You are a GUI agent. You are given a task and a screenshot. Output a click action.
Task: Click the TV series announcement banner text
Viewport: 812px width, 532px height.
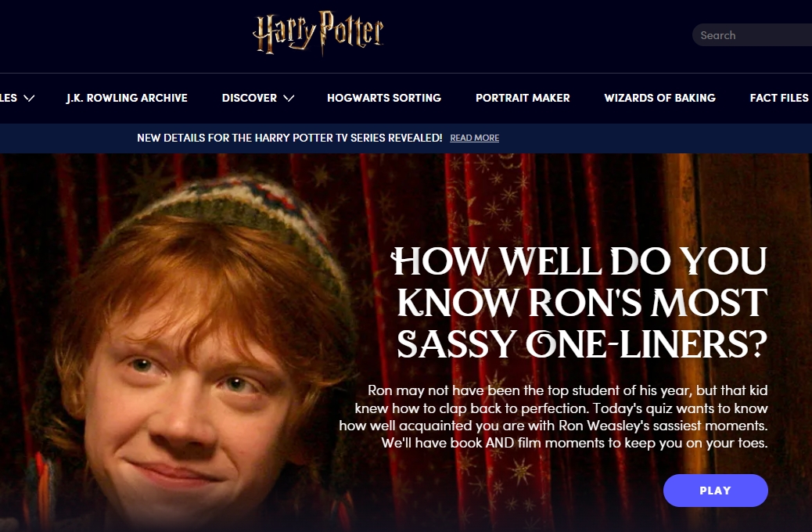click(x=289, y=138)
